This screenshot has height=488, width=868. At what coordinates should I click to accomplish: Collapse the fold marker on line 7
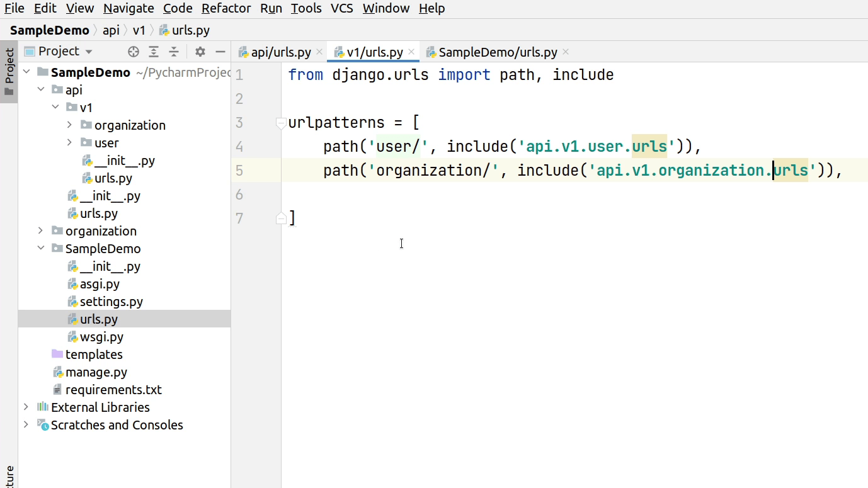[x=280, y=218]
